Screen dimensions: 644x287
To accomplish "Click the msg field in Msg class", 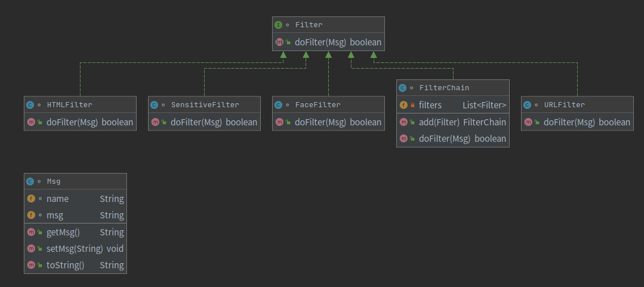I will point(54,216).
